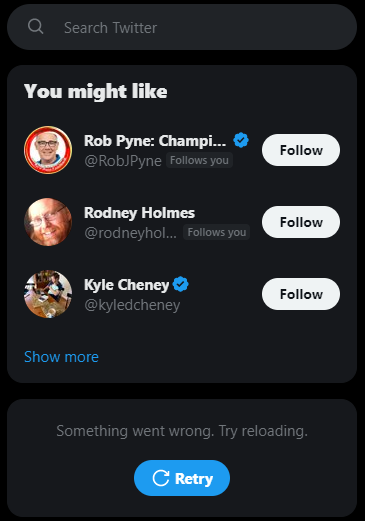
Task: Open the @kyledcheney handle
Action: pos(132,305)
